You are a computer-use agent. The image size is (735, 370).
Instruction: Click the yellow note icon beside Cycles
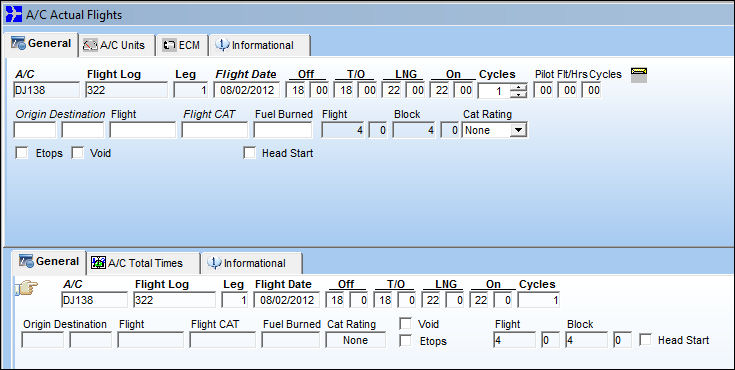[x=639, y=75]
